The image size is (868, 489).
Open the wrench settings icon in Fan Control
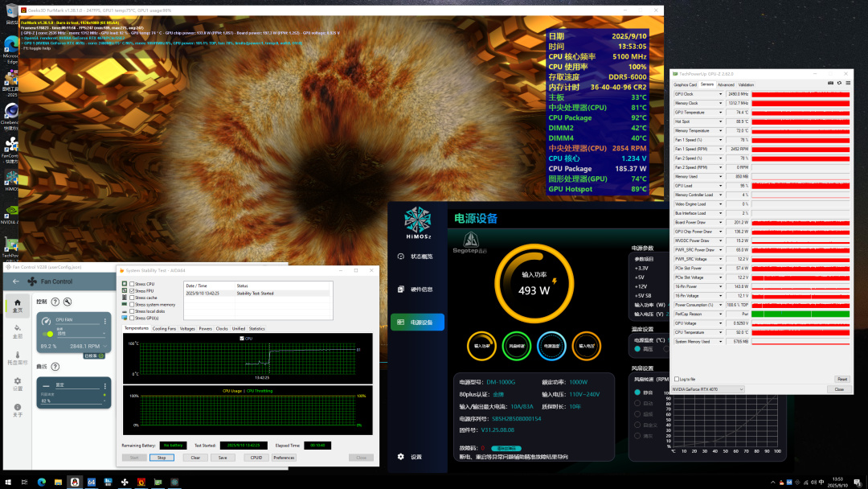68,302
